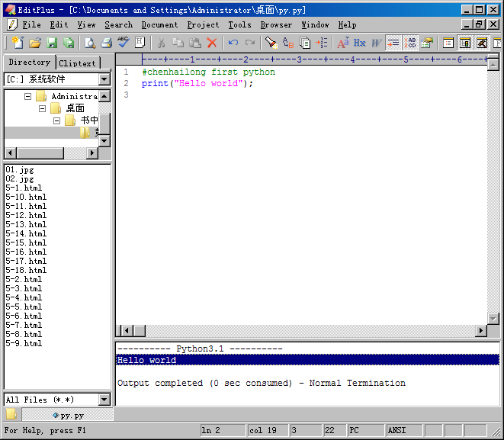Create a new document with the New icon
Screen dimensions: 504x440
[18, 43]
